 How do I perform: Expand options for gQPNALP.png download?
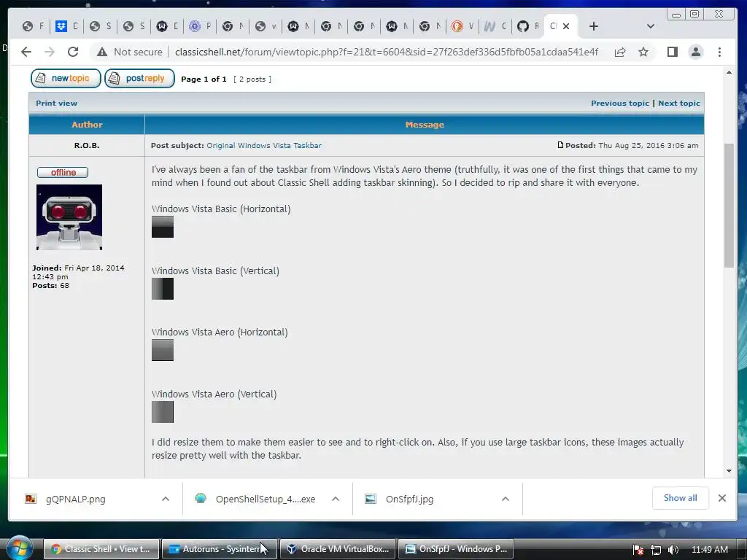[x=166, y=499]
